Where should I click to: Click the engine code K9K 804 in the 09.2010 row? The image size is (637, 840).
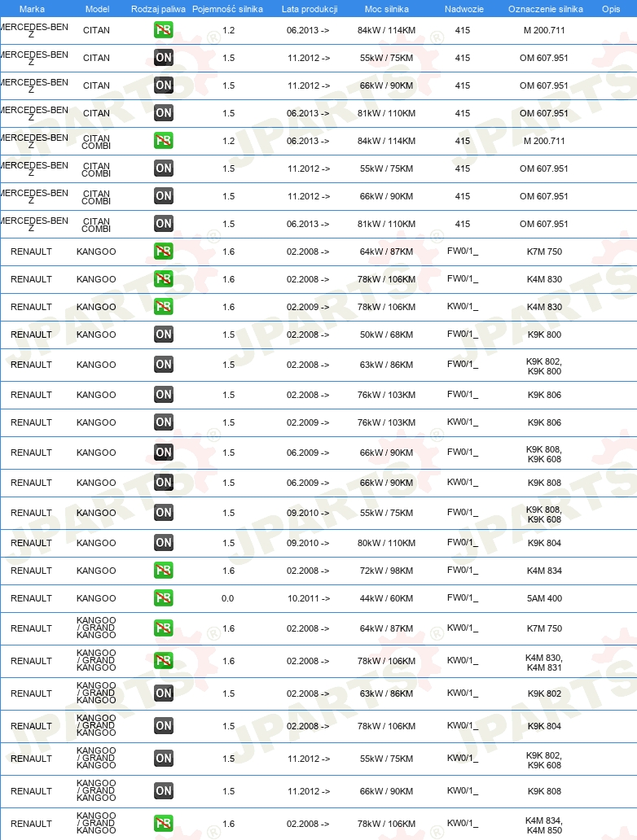tap(544, 543)
